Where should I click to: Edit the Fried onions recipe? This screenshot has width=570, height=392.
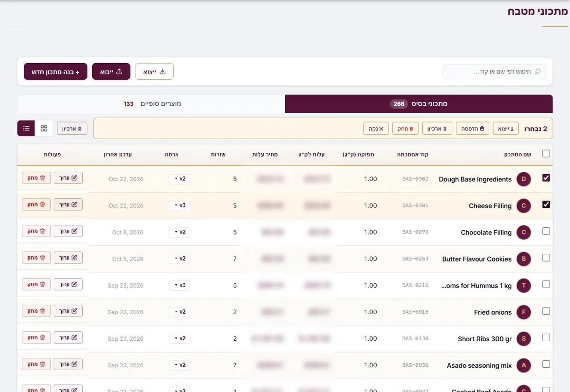click(x=68, y=311)
